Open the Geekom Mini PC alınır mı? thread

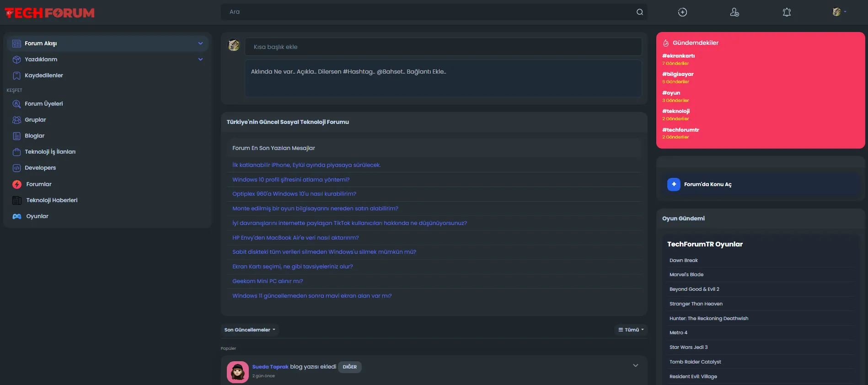click(268, 281)
